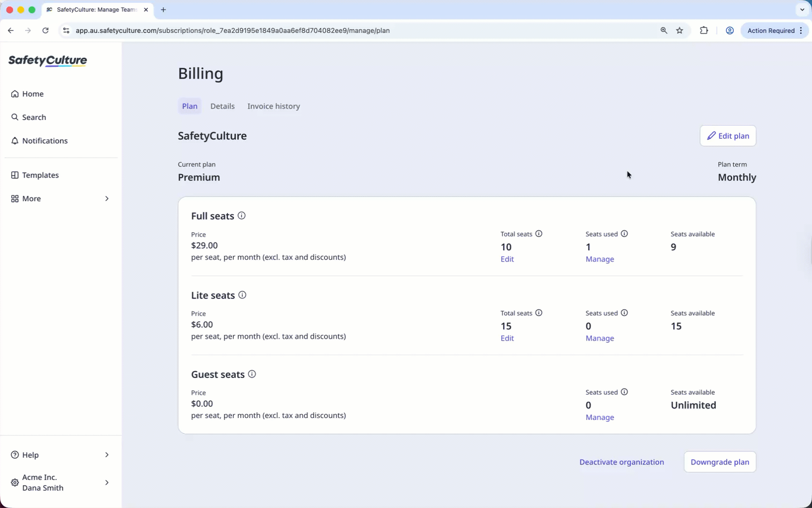The width and height of the screenshot is (812, 508).
Task: Select the Plan tab
Action: (190, 106)
